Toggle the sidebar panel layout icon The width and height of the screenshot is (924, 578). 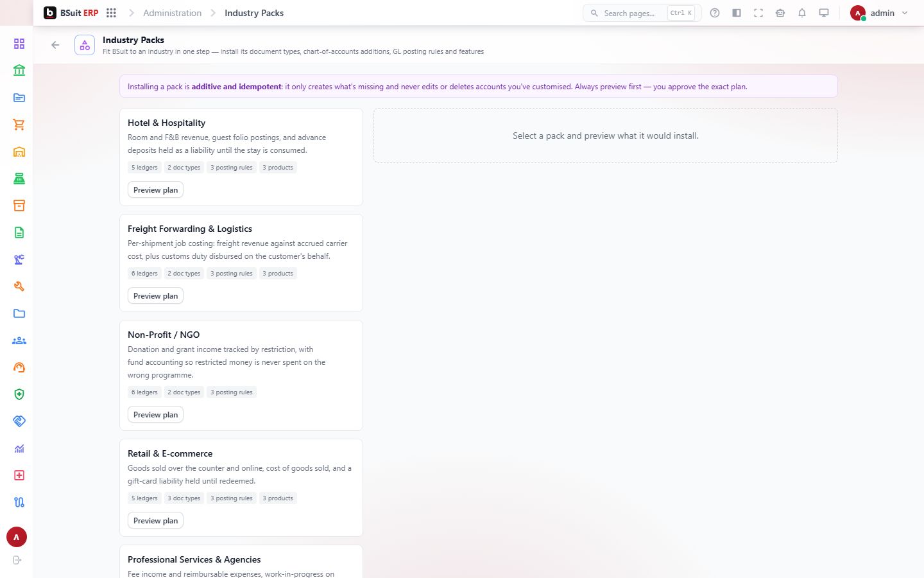click(737, 13)
